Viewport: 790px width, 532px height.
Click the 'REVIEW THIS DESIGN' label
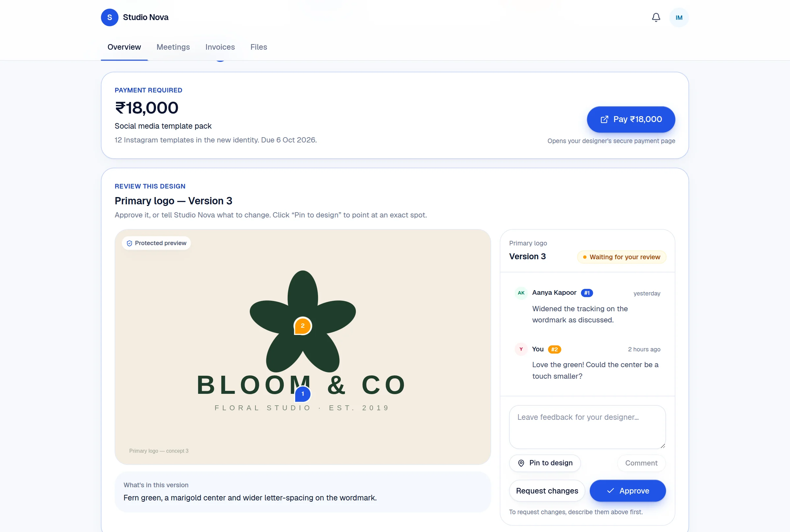pyautogui.click(x=150, y=186)
